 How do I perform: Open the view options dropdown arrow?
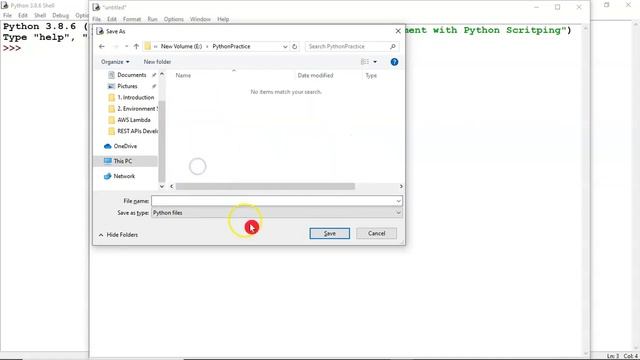pos(375,62)
